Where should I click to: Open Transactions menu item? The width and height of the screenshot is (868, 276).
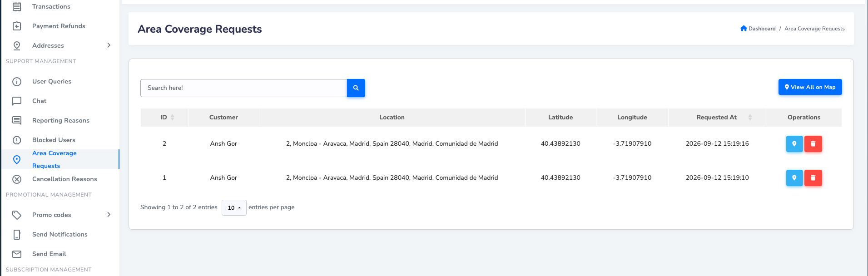51,7
